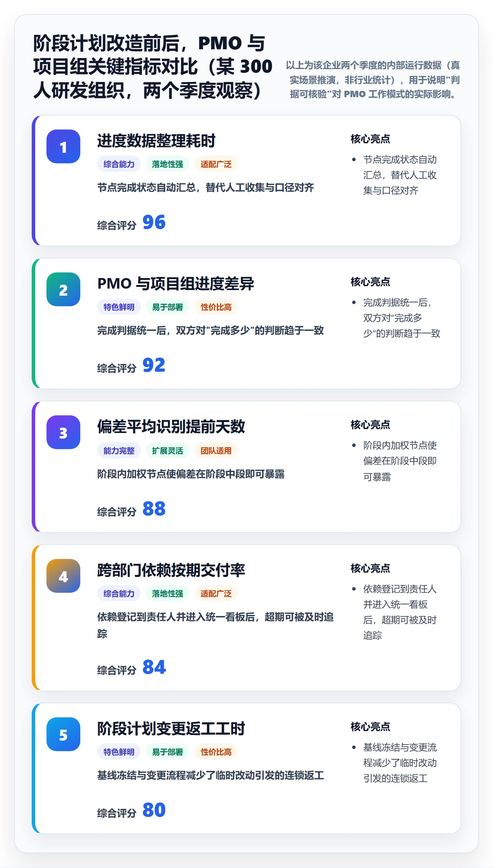The image size is (493, 868).
Task: Click 落地性强 tag in 跨部门依赖按期交付率 card
Action: 168,593
